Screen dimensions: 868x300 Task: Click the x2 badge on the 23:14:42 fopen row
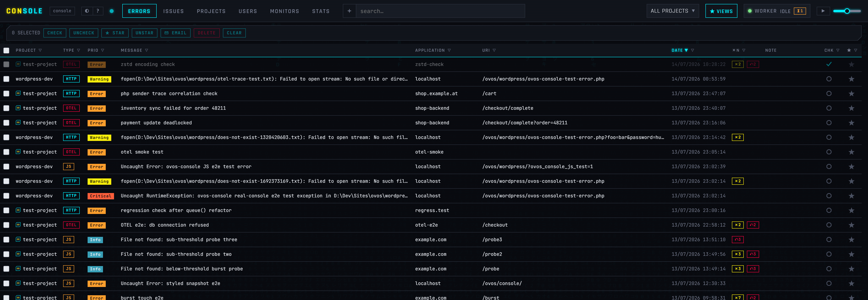pos(738,137)
